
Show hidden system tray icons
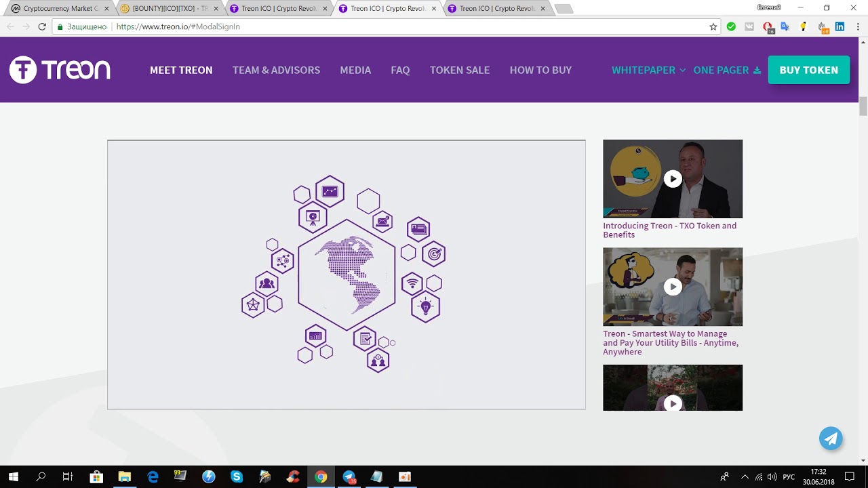pos(745,476)
